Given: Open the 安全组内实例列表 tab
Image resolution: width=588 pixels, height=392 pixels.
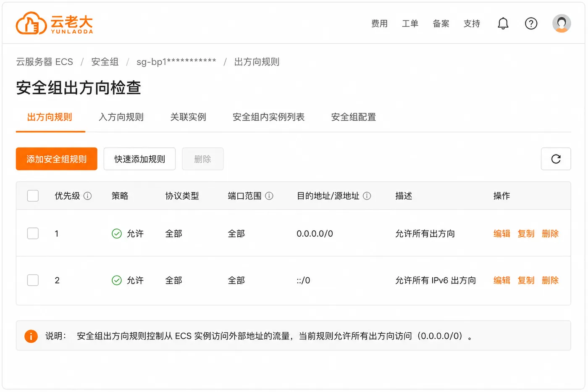Looking at the screenshot, I should pyautogui.click(x=268, y=117).
